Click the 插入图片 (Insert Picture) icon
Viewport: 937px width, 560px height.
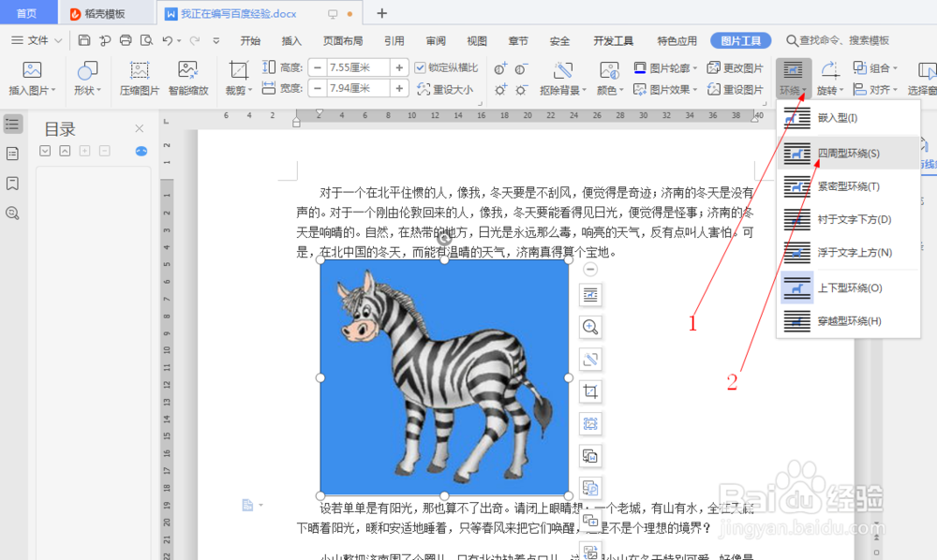[x=32, y=70]
